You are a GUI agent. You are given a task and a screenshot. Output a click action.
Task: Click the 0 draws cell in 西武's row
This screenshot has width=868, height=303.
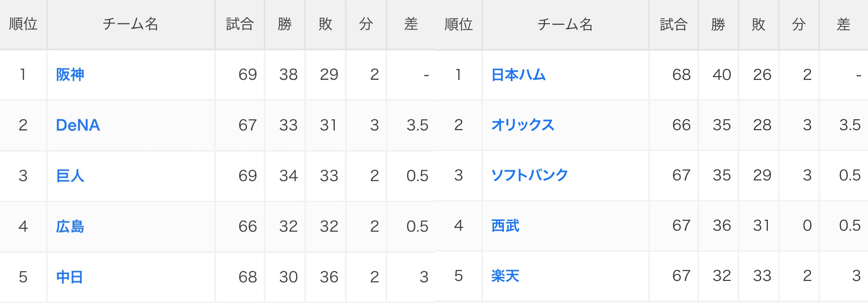pyautogui.click(x=807, y=226)
